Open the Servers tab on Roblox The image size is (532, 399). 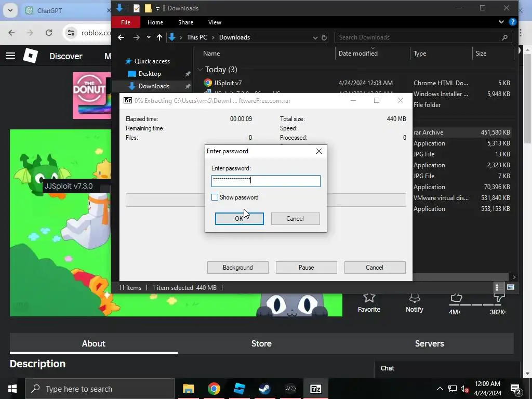tap(429, 343)
